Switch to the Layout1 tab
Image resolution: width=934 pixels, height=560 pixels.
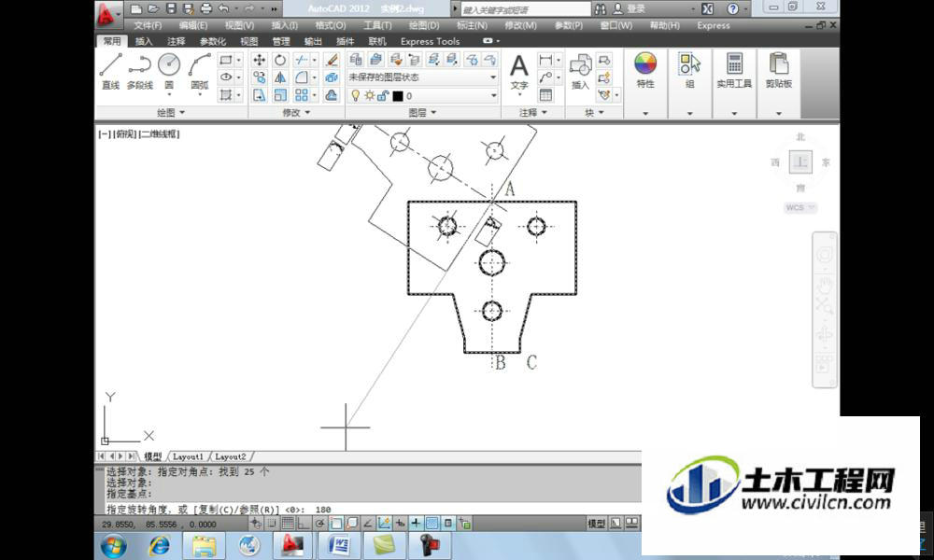coord(188,456)
